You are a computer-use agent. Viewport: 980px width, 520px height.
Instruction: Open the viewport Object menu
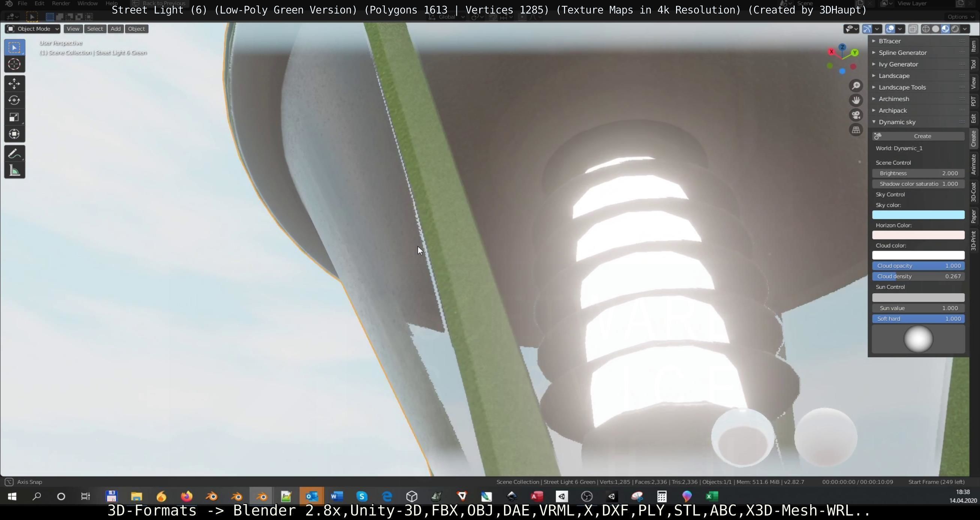pyautogui.click(x=136, y=29)
